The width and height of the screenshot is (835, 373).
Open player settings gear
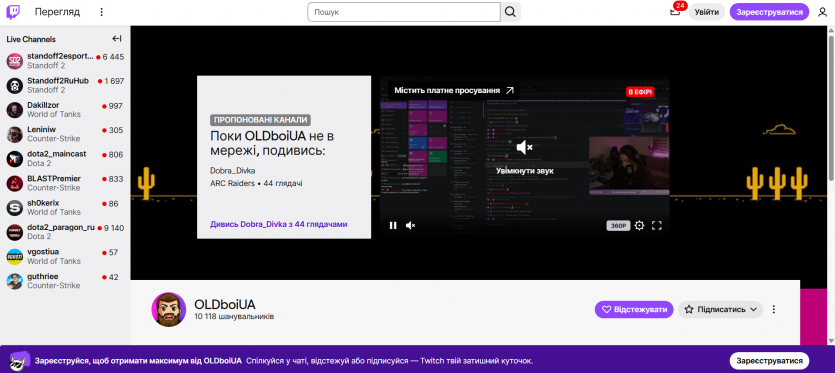pyautogui.click(x=639, y=225)
